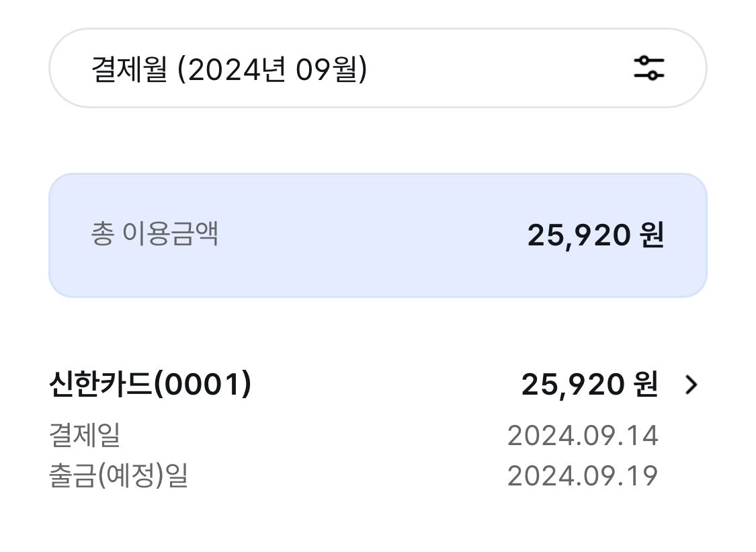Image resolution: width=756 pixels, height=552 pixels.
Task: Click the 09월 month in the filter bar
Action: 327,69
